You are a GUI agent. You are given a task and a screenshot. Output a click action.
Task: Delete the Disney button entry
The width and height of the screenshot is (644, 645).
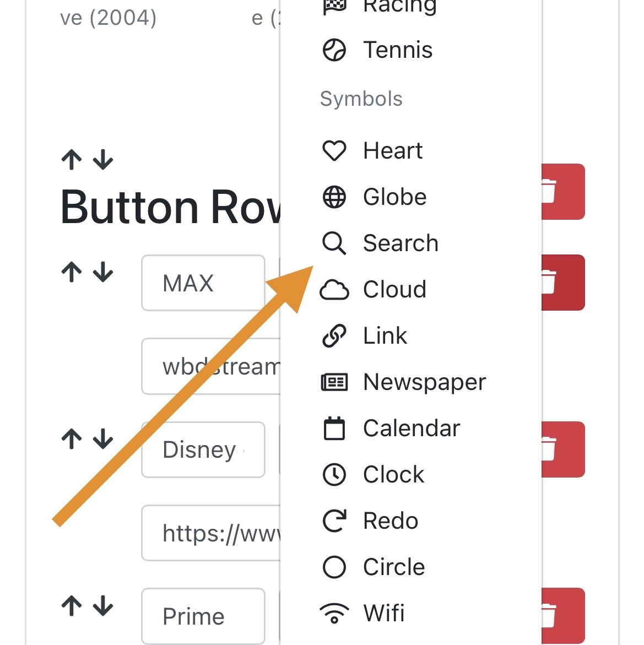(563, 449)
